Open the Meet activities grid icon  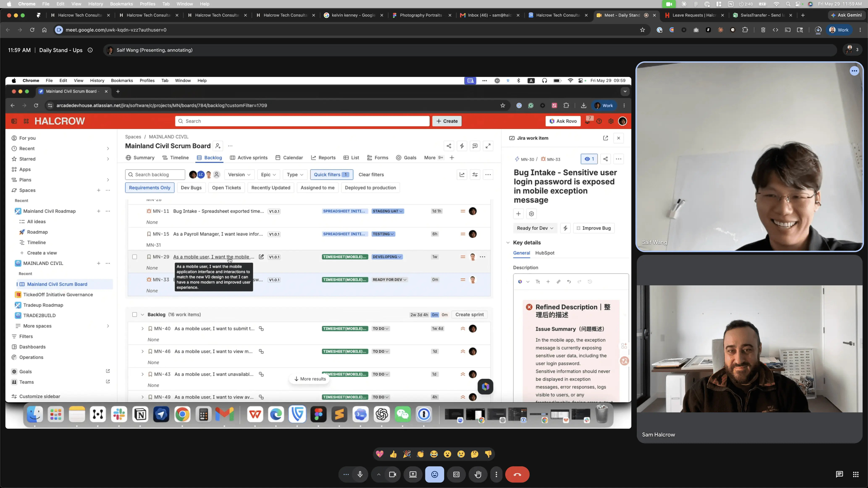(x=856, y=475)
